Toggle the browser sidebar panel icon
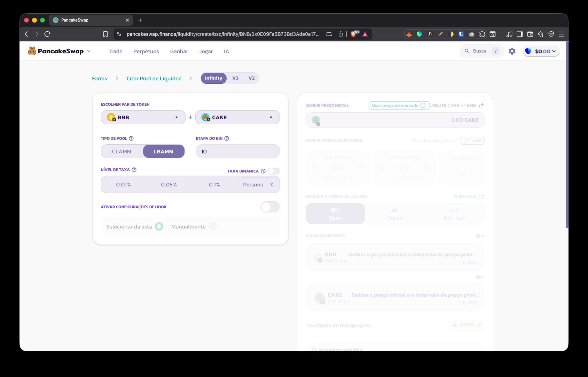588x377 pixels. tap(520, 34)
